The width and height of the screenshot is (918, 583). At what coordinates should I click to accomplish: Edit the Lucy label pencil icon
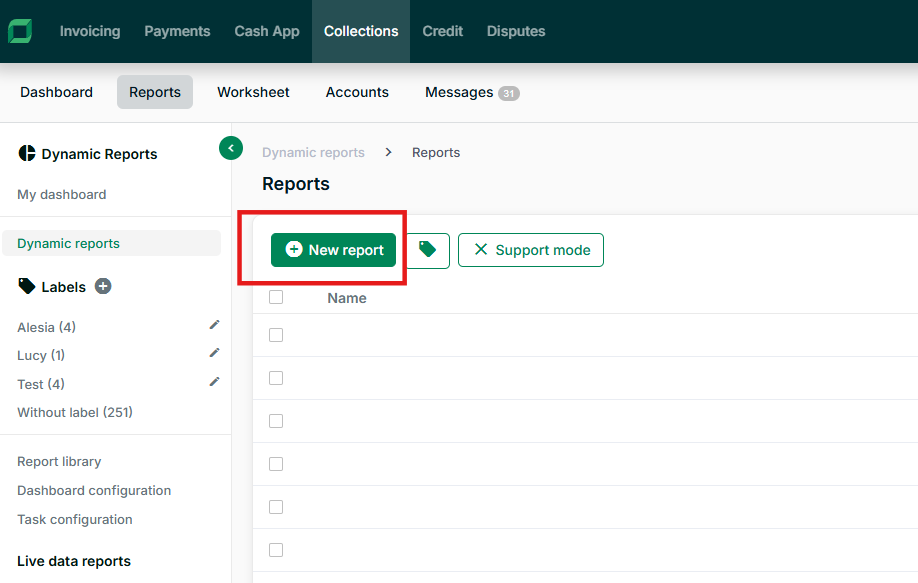(x=214, y=353)
